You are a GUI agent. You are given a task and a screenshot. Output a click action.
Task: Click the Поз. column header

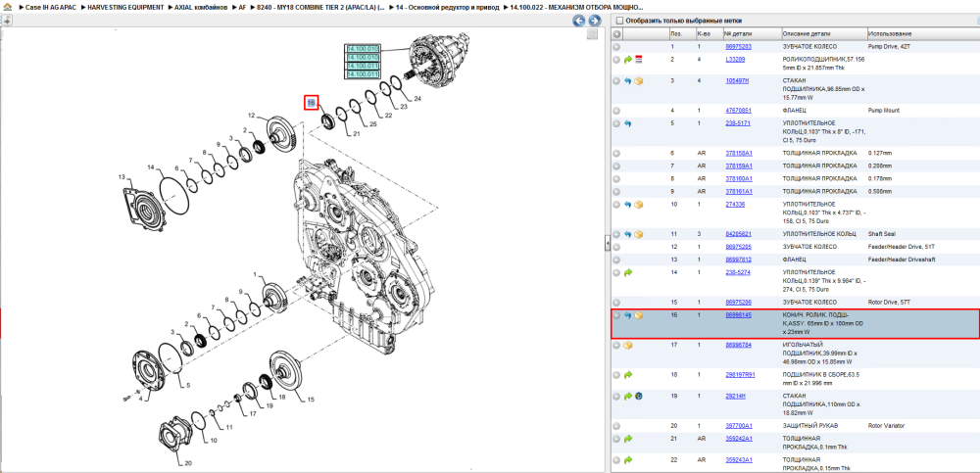pos(675,33)
